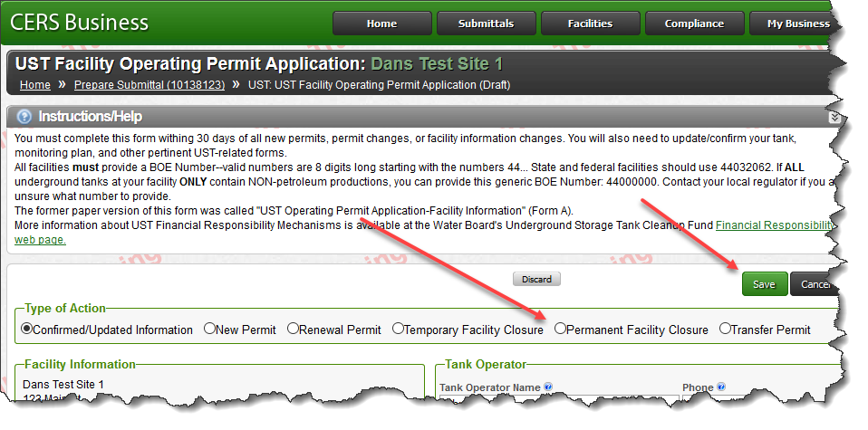Choose the New Permit option
Screen dimensions: 868x430
tap(209, 330)
